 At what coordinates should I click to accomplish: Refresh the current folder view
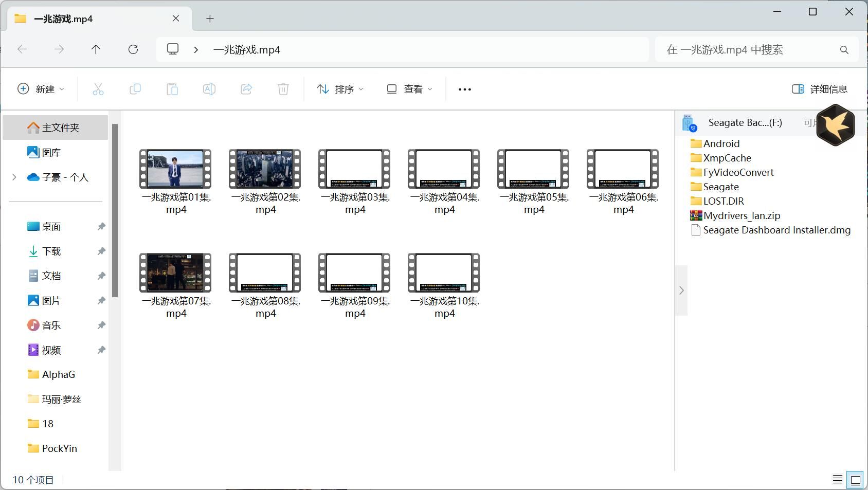click(x=133, y=49)
